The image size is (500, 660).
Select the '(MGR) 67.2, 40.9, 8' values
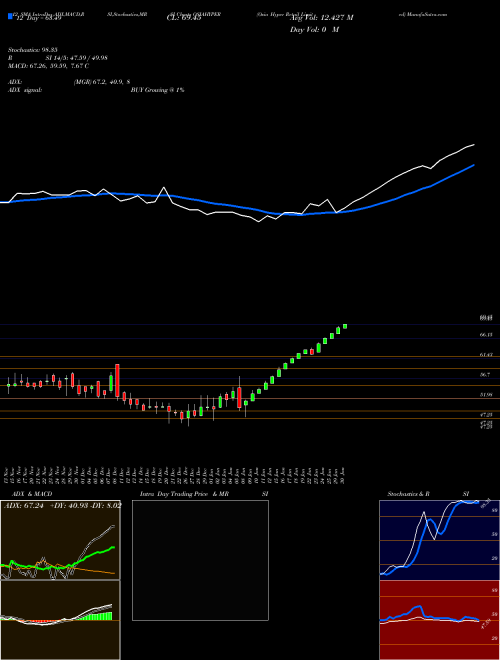click(x=104, y=82)
